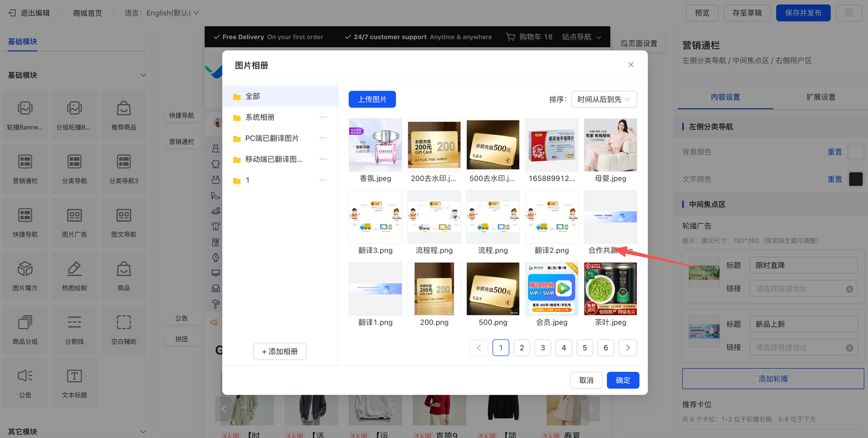Click the 确定 button in dialog
The height and width of the screenshot is (438, 868).
pos(623,380)
